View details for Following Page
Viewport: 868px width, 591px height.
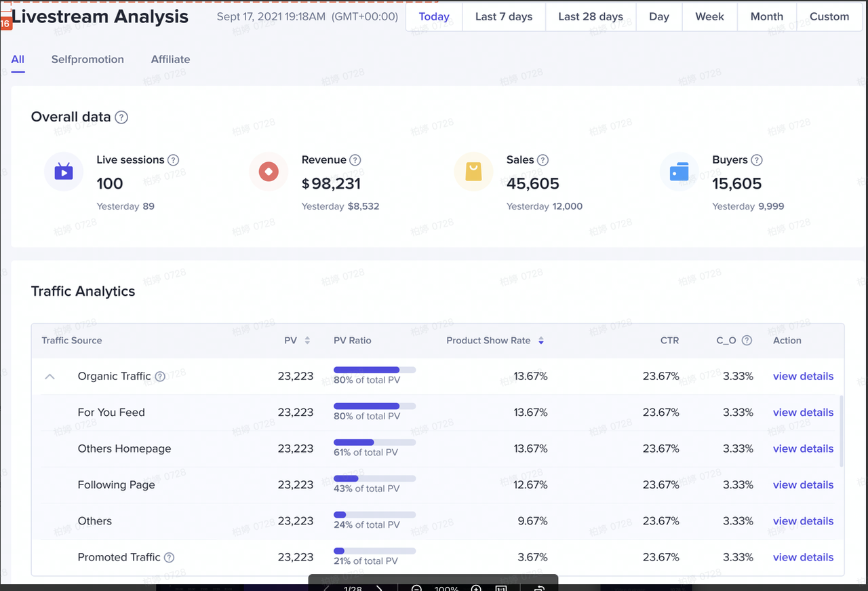point(803,485)
